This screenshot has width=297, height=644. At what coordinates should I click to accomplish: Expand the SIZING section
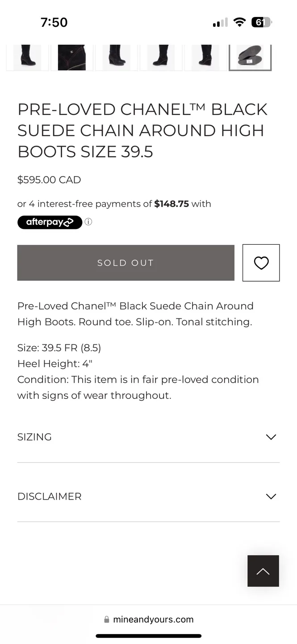coord(148,437)
